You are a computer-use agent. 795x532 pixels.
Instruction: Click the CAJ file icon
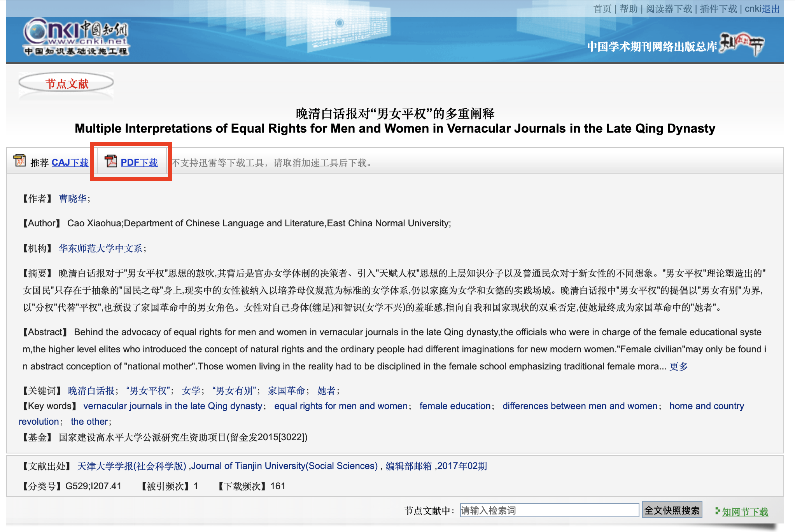[19, 160]
